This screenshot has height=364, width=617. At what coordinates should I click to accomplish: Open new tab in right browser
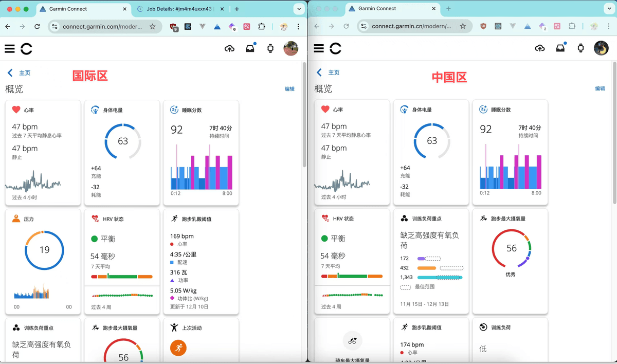(448, 9)
